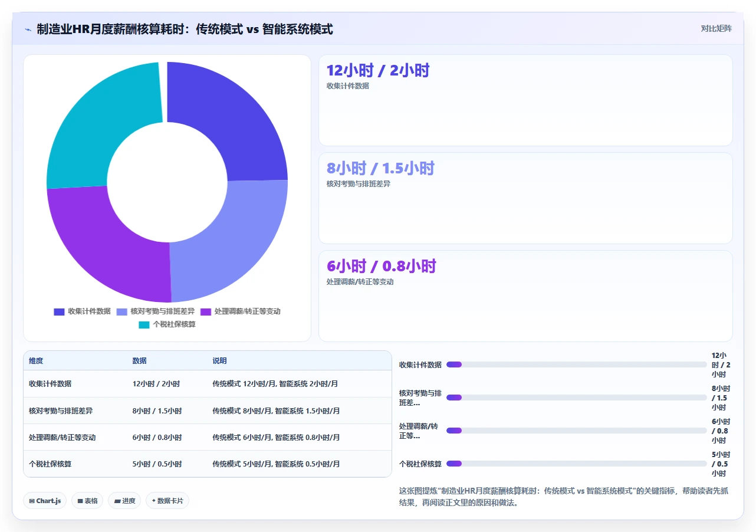Image resolution: width=756 pixels, height=532 pixels.
Task: Click description 传统模式 8小时/月, 智能系统 1.5小时/月
Action: (x=277, y=411)
